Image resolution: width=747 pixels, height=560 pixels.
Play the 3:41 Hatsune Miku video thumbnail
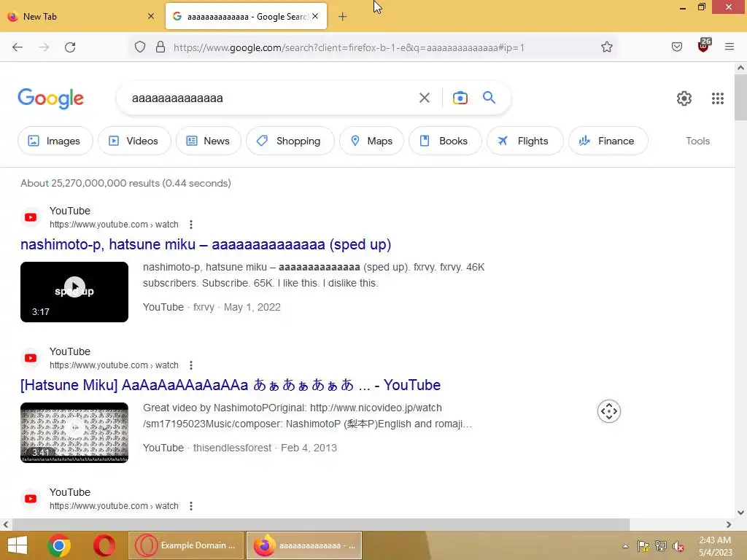[x=74, y=432]
